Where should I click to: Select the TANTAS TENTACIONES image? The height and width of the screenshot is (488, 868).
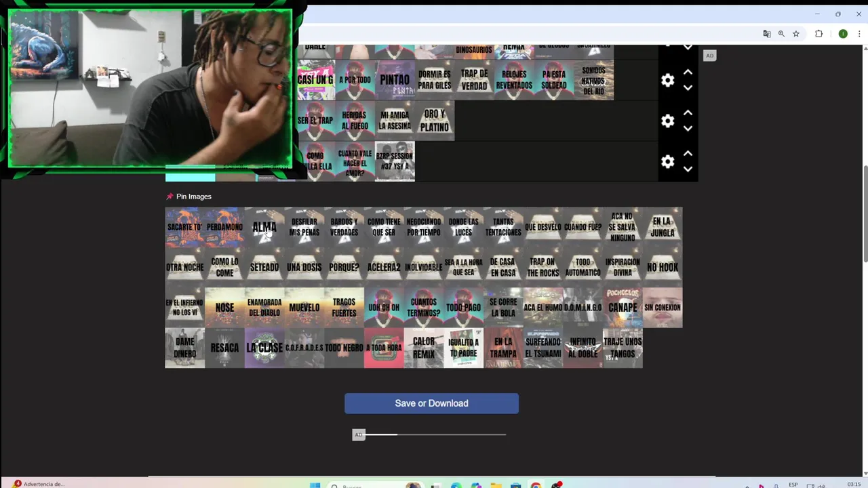tap(503, 227)
